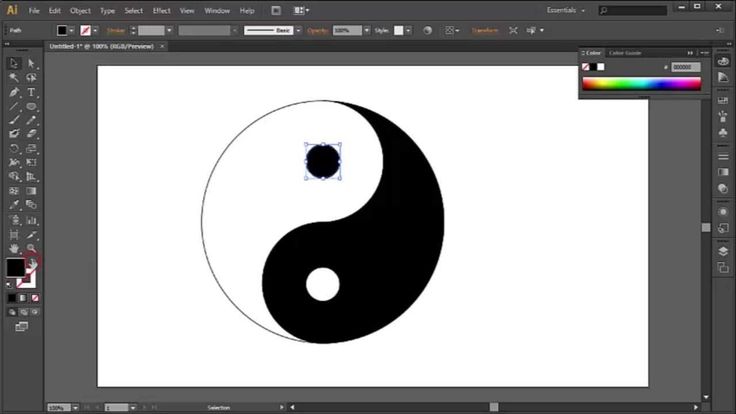Select the Slice tool
The height and width of the screenshot is (414, 736).
[31, 234]
